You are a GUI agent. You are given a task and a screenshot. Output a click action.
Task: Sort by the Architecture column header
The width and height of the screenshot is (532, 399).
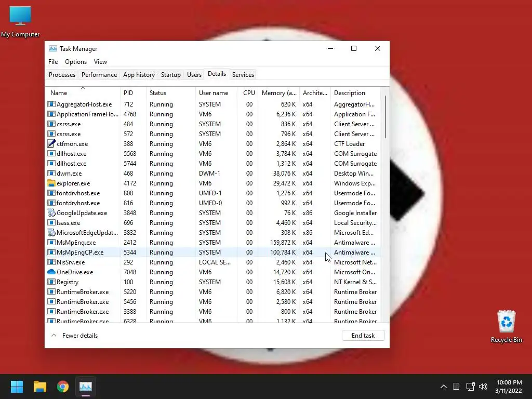click(x=315, y=92)
